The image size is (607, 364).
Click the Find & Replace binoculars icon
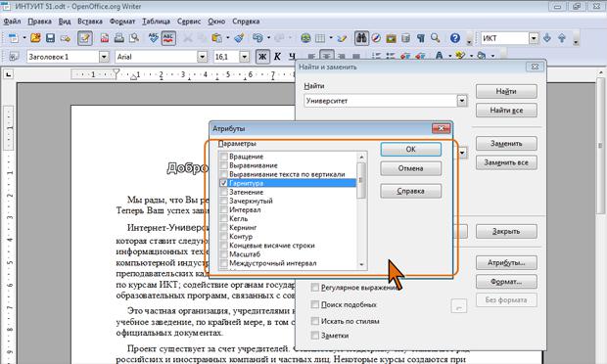coord(361,38)
